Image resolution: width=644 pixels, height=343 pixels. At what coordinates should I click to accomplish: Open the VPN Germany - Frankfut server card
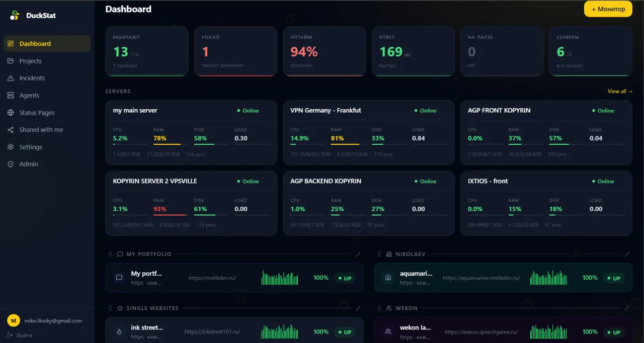368,132
